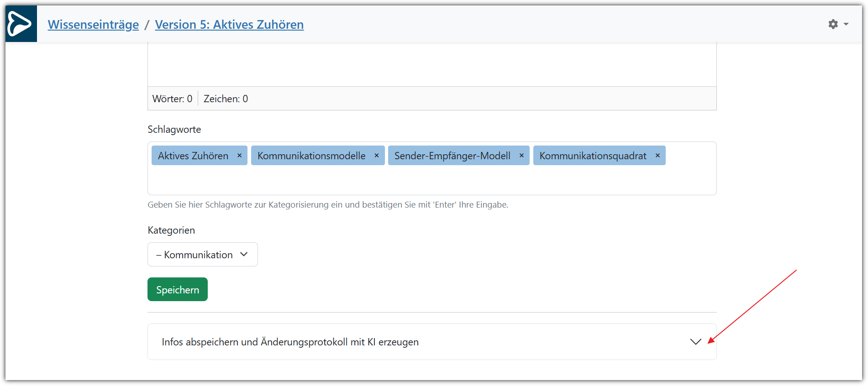Image resolution: width=868 pixels, height=386 pixels.
Task: Open the Kategorien dropdown showing Kommunikation
Action: point(202,255)
